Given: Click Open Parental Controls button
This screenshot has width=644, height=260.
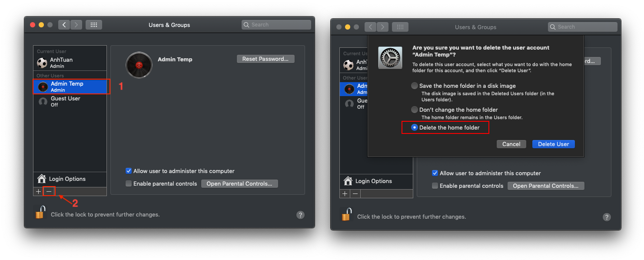Looking at the screenshot, I should (239, 183).
